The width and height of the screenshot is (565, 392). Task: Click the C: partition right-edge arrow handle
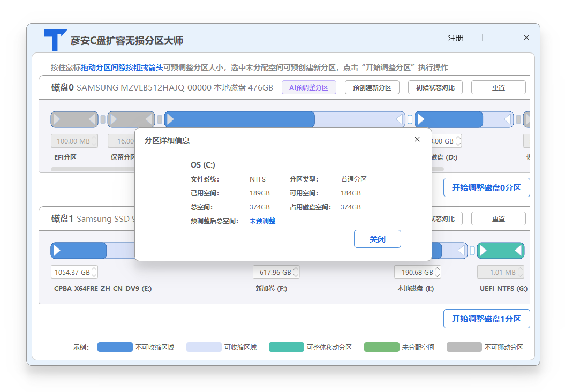click(399, 119)
